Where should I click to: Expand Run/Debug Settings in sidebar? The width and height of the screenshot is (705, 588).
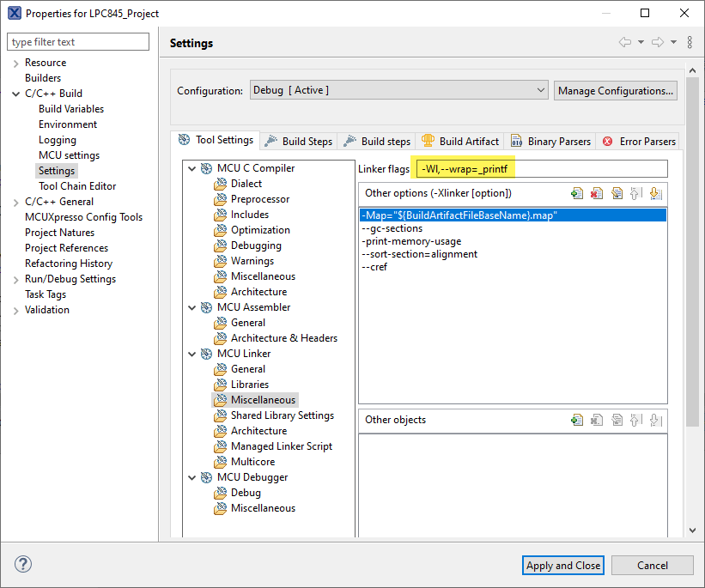(15, 279)
